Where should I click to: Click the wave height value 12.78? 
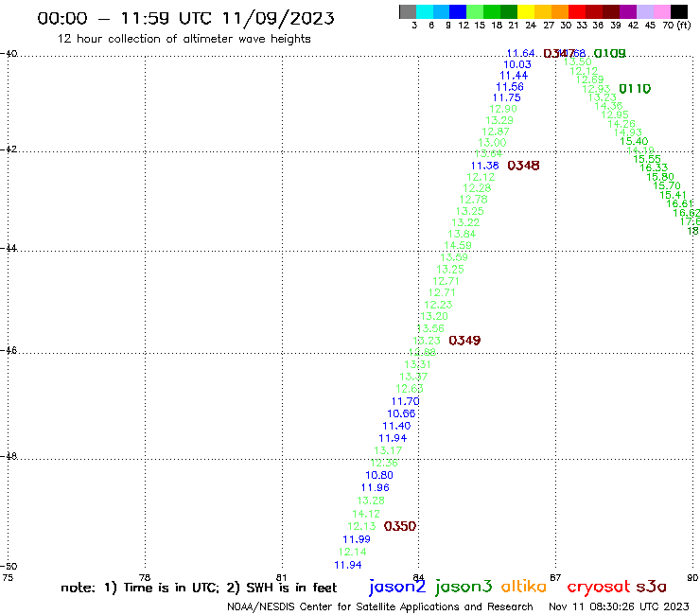(474, 200)
